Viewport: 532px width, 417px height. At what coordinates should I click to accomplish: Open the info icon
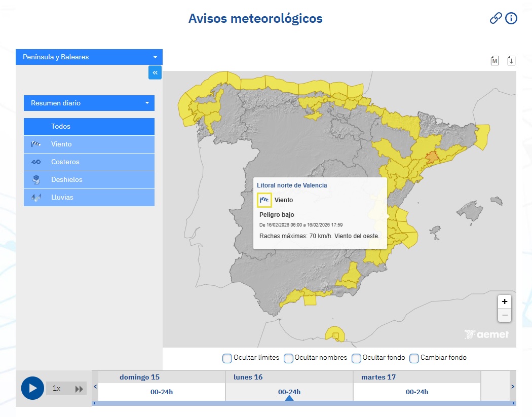pos(511,18)
